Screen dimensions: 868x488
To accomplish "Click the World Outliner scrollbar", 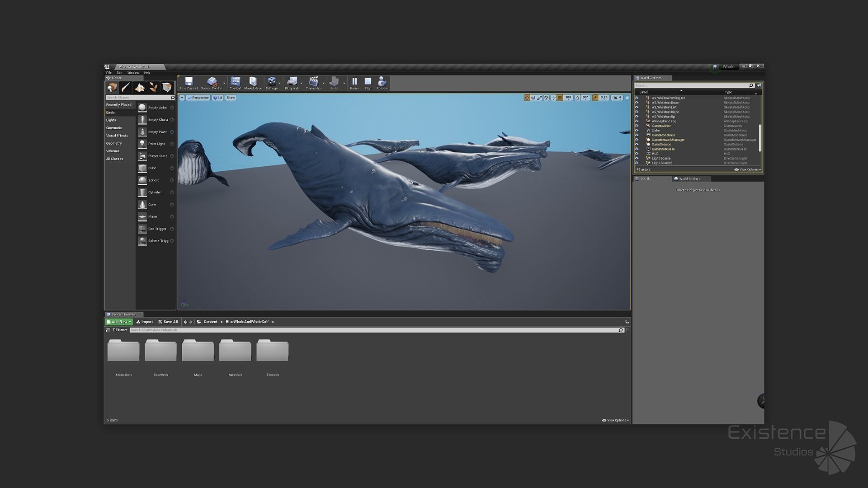I will pos(760,138).
